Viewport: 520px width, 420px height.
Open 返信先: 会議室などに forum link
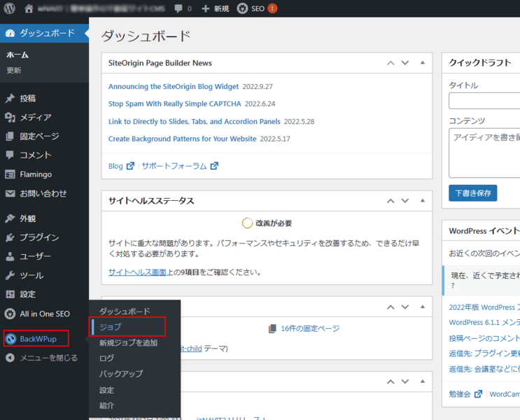(484, 369)
